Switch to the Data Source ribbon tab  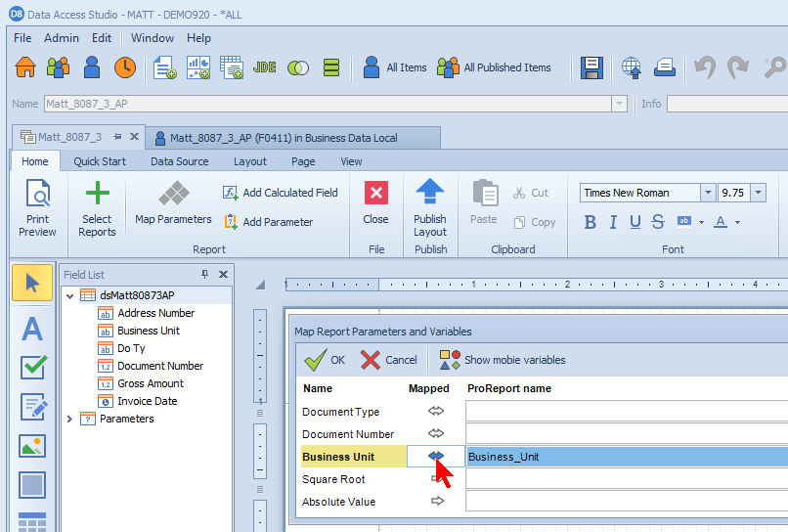coord(180,161)
